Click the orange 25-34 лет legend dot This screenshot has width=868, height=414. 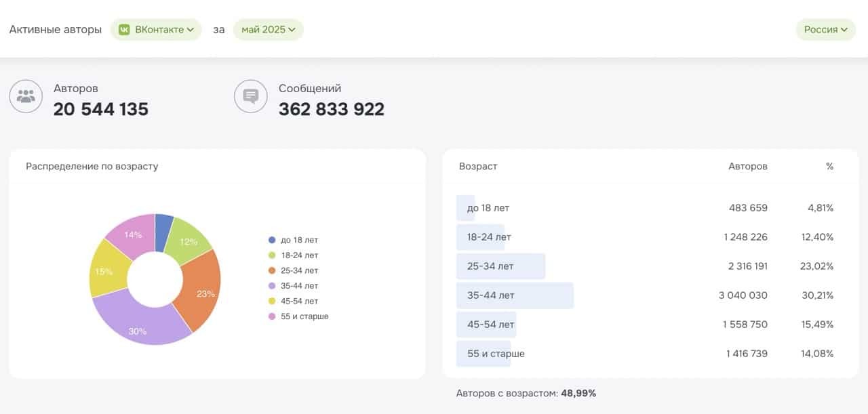272,271
